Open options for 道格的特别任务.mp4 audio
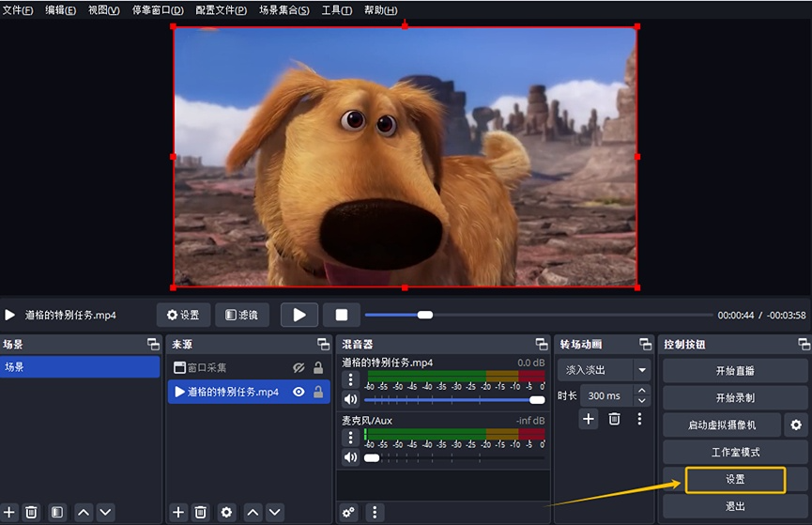 click(350, 379)
